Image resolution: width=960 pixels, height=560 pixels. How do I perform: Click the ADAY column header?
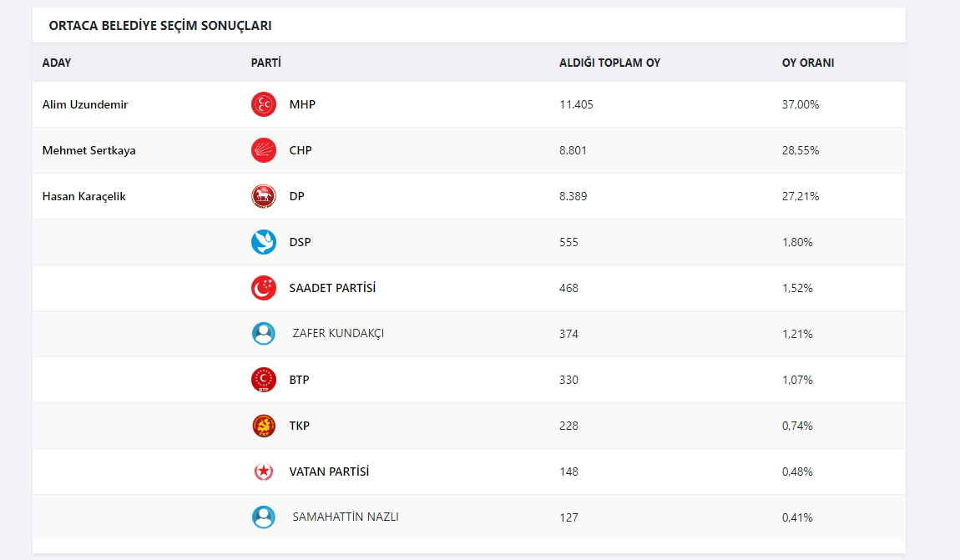coord(56,63)
